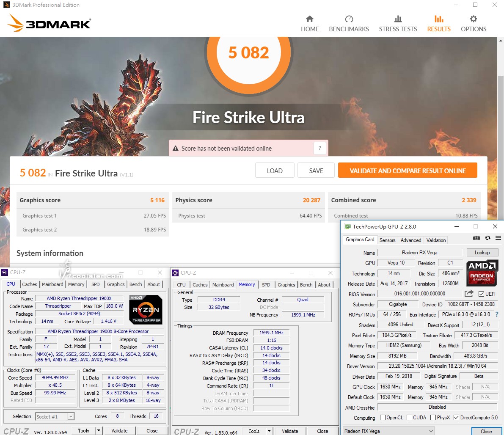Click the validation help question mark
504x435 pixels.
319,148
